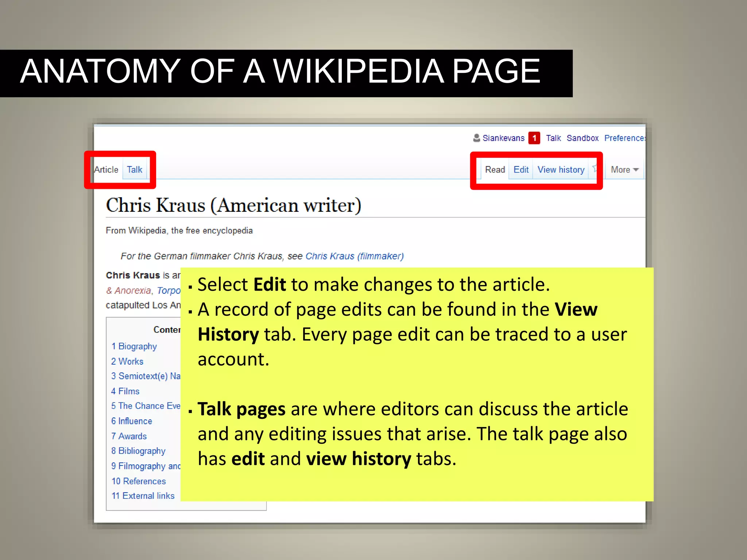Click 'From Wikipedia, the free encyclopedia' text

click(179, 231)
